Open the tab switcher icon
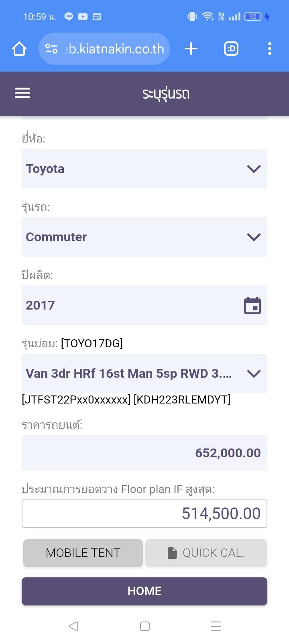Viewport: 289px width, 644px height. click(231, 49)
